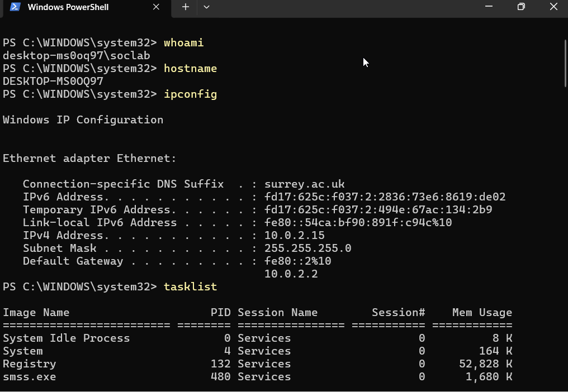Click the vertical scrollbar thumb

tap(565, 63)
